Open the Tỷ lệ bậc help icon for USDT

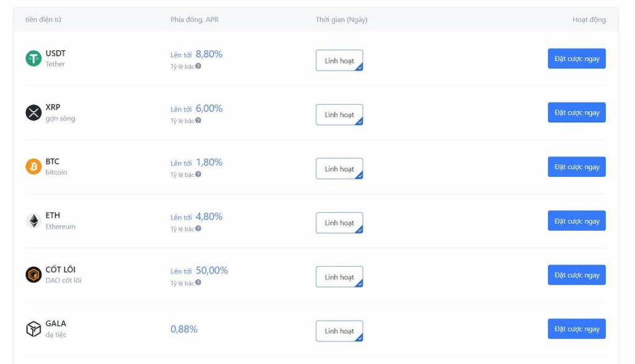[x=197, y=65]
